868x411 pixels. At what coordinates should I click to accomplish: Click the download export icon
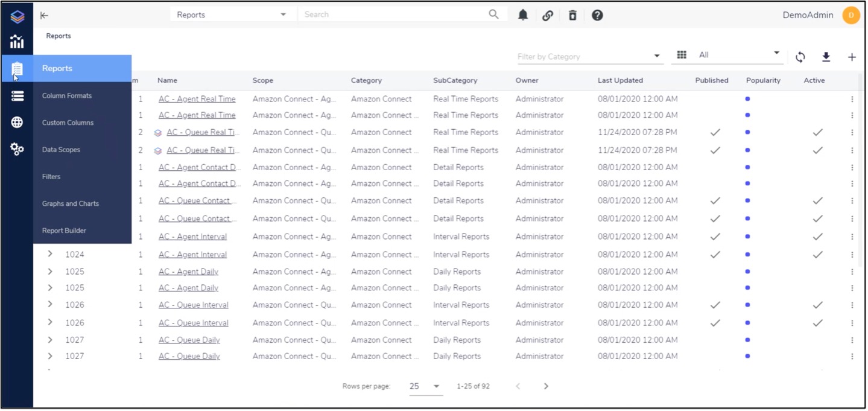point(826,57)
